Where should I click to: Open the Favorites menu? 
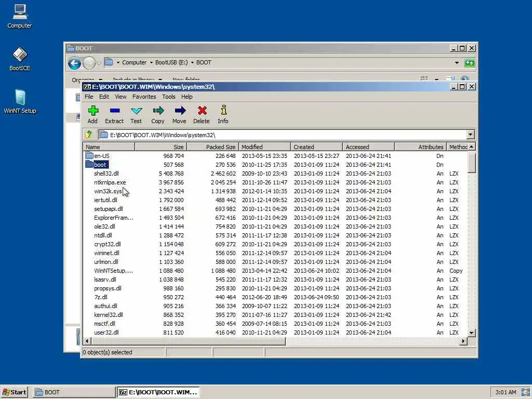(144, 97)
